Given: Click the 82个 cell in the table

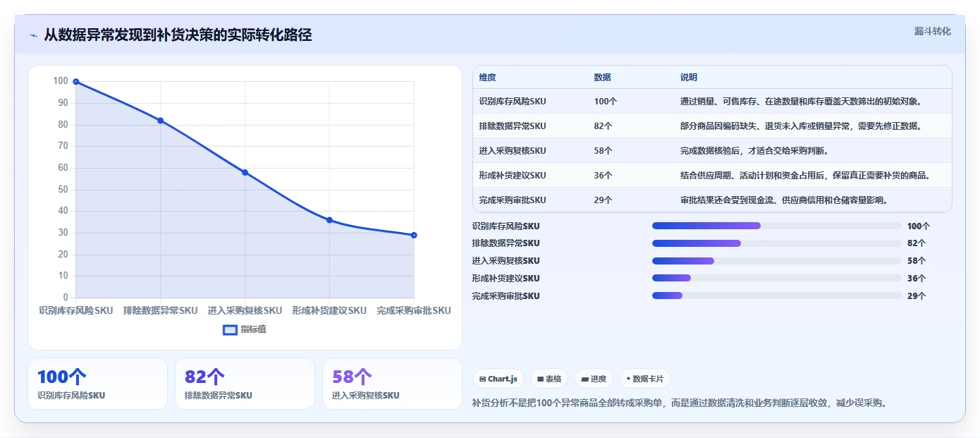Looking at the screenshot, I should tap(604, 126).
